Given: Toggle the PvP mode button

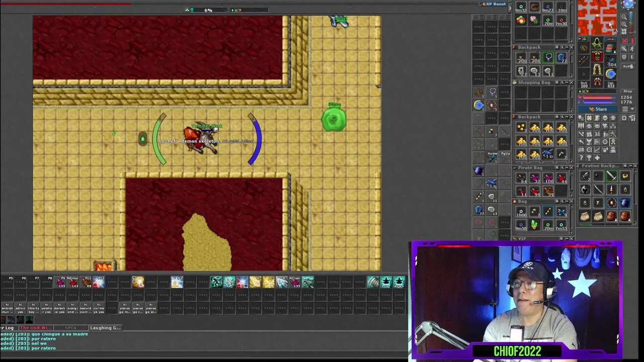Looking at the screenshot, I should pyautogui.click(x=628, y=67).
